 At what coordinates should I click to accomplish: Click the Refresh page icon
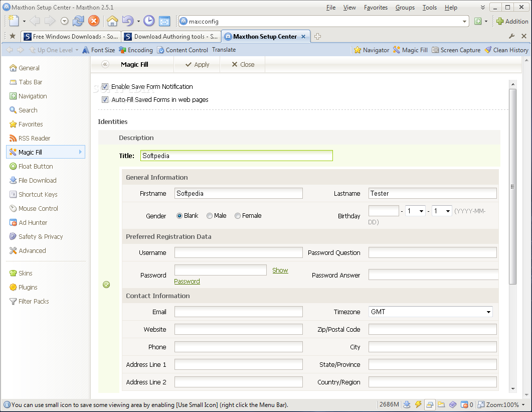tap(78, 21)
